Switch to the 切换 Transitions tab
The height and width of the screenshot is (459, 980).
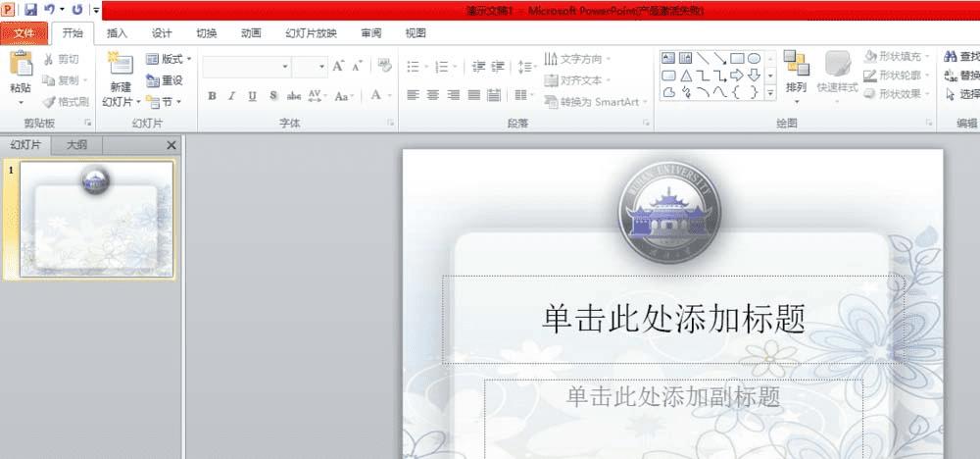(207, 33)
